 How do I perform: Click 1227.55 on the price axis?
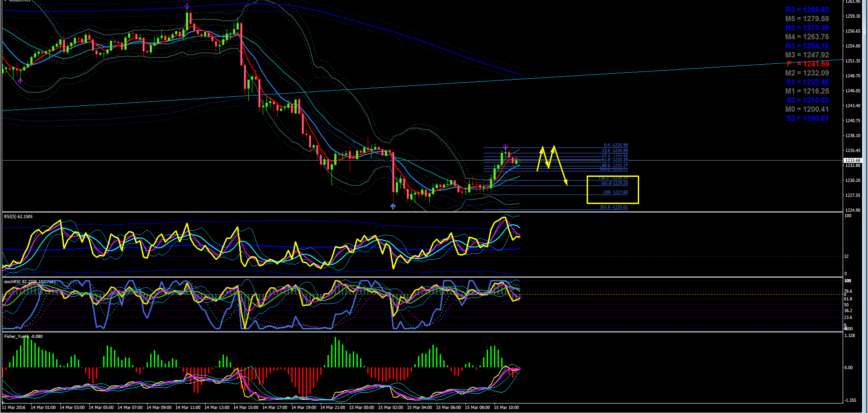click(x=852, y=195)
